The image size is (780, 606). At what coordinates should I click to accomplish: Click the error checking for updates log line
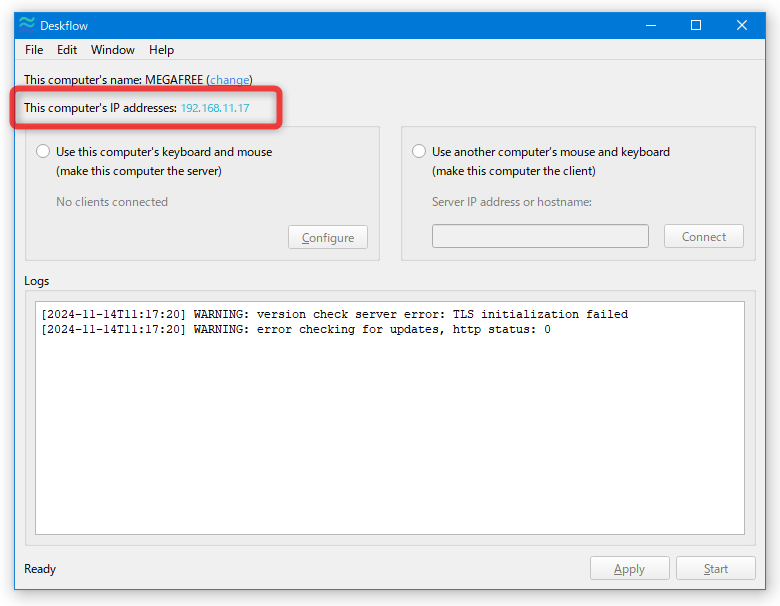[296, 329]
